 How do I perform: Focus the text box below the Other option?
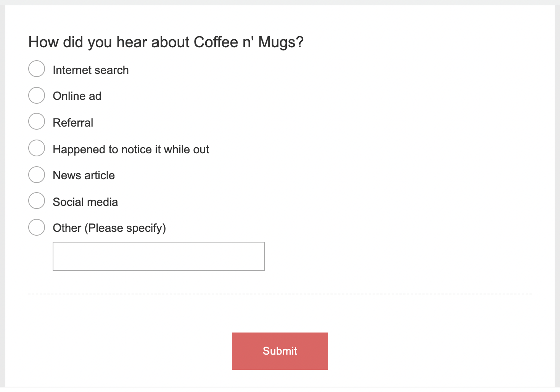(158, 256)
